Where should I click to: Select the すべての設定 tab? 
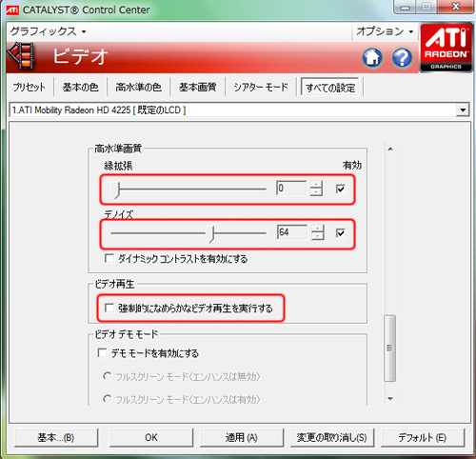pos(330,88)
